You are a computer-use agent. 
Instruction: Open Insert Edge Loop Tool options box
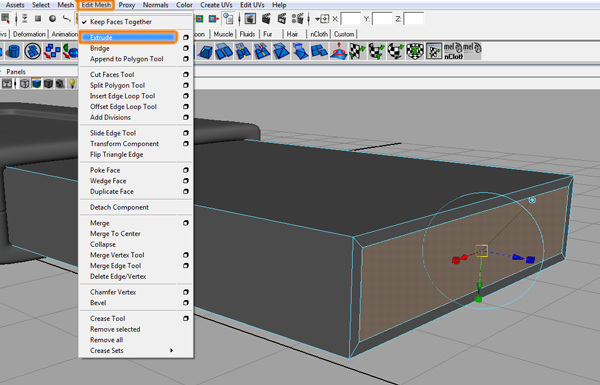tap(186, 96)
